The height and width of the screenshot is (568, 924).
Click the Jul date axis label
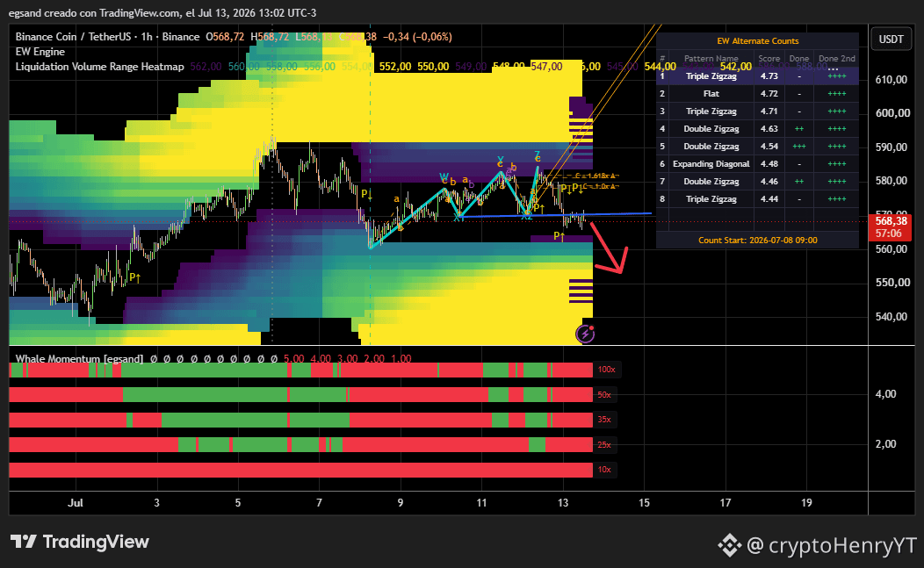(x=76, y=503)
